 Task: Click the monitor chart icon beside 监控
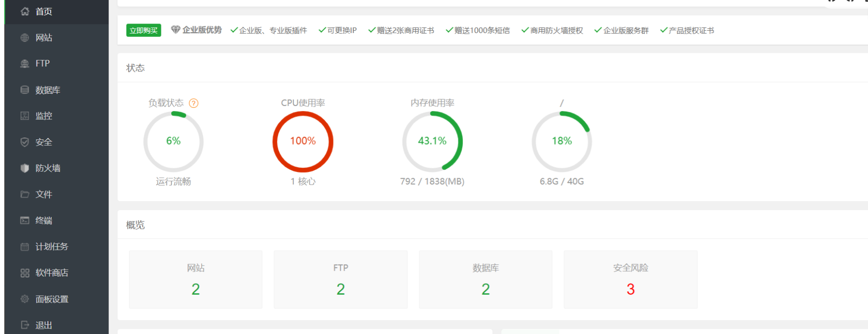(25, 115)
